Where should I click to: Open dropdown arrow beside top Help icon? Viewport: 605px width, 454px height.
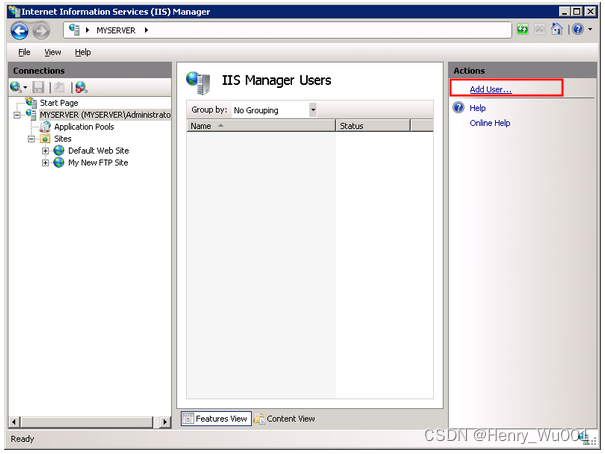590,29
